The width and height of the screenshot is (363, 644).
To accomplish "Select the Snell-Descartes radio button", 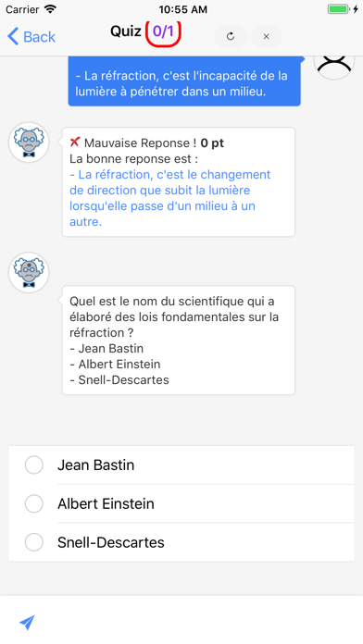I will [x=34, y=542].
